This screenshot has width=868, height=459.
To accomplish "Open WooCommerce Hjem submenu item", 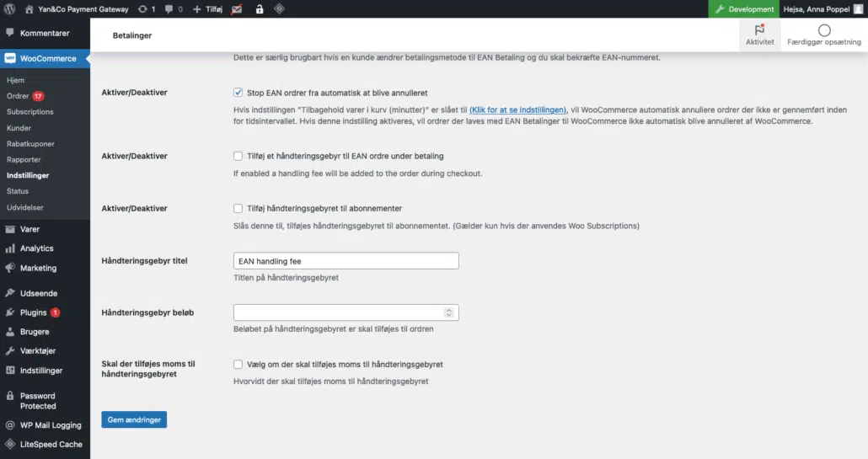I will click(15, 80).
